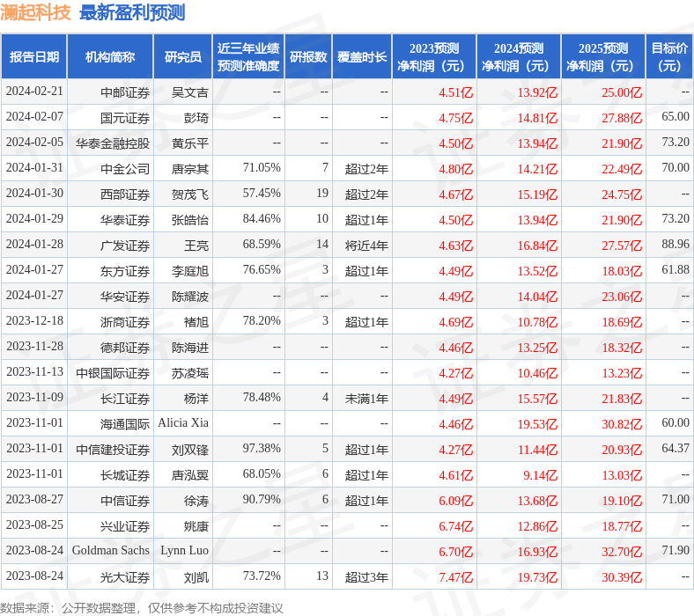This screenshot has height=616, width=694.
Task: Click the 目标价 column header
Action: pos(669,57)
